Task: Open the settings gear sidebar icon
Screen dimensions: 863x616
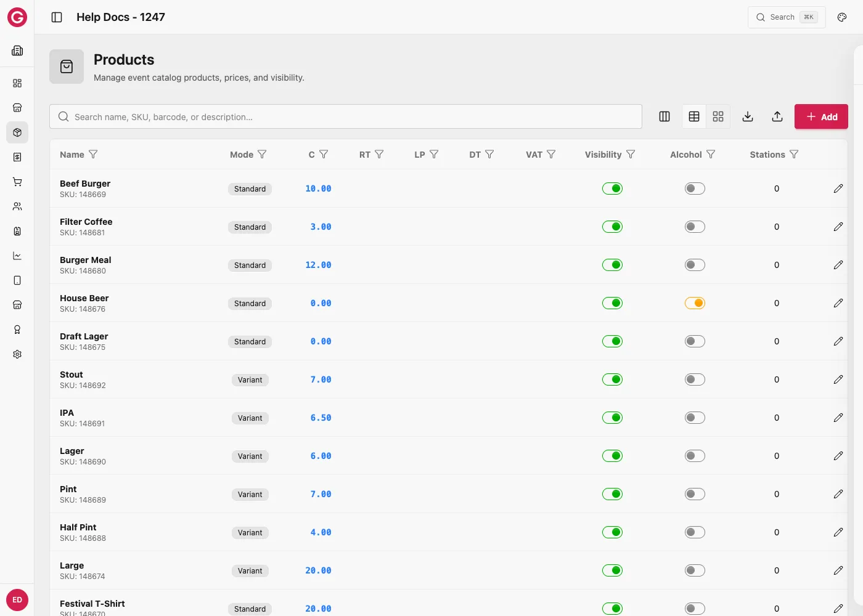Action: (x=17, y=354)
